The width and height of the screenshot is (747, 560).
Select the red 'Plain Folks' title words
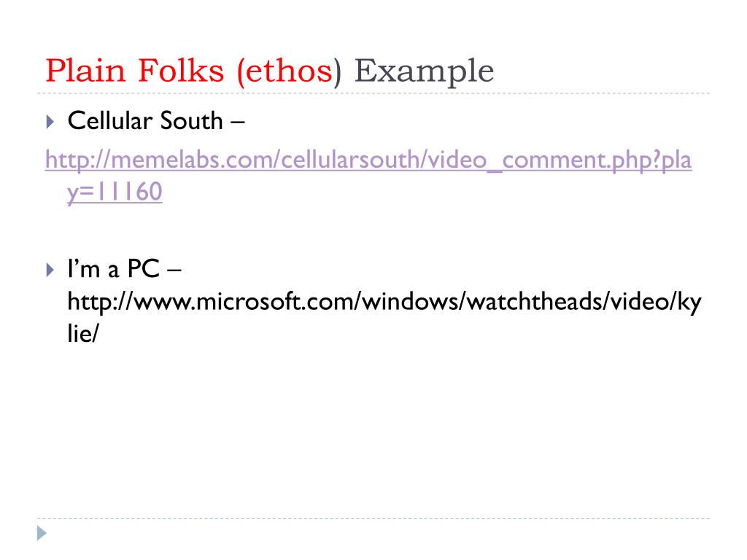coord(134,71)
